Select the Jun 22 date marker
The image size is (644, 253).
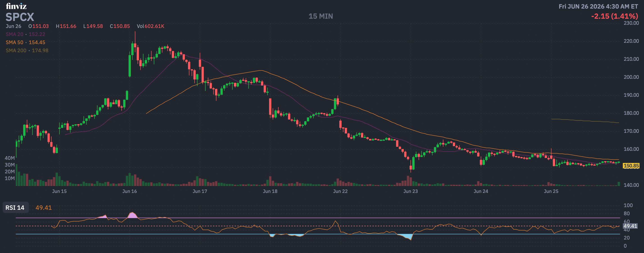point(340,191)
